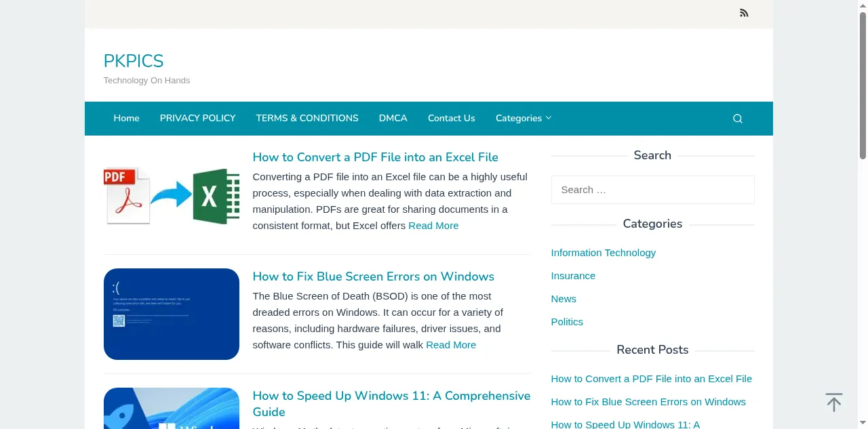Click the page vertical scrollbar thumb
Image resolution: width=868 pixels, height=429 pixels.
click(x=863, y=85)
